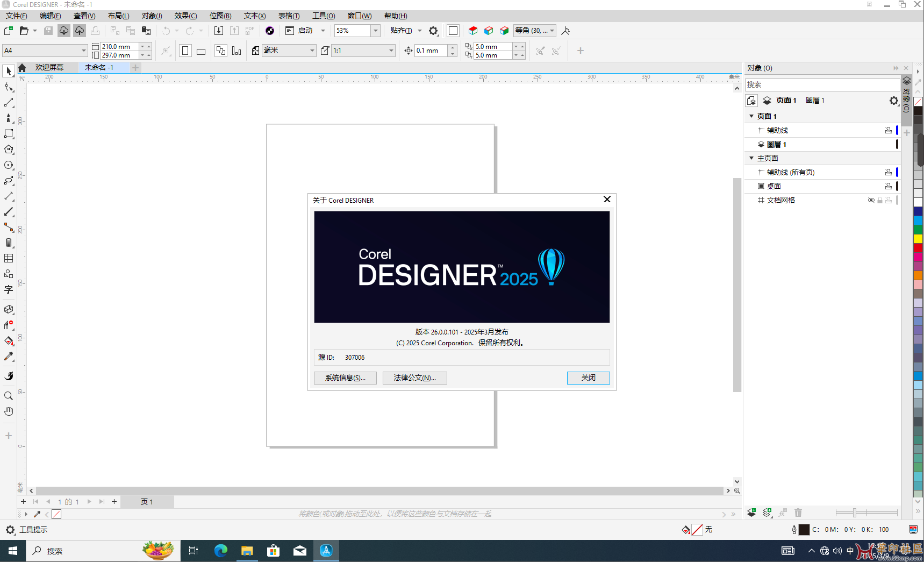Screen dimensions: 924x562
Task: Create a new document from the toolbar
Action: 9,31
